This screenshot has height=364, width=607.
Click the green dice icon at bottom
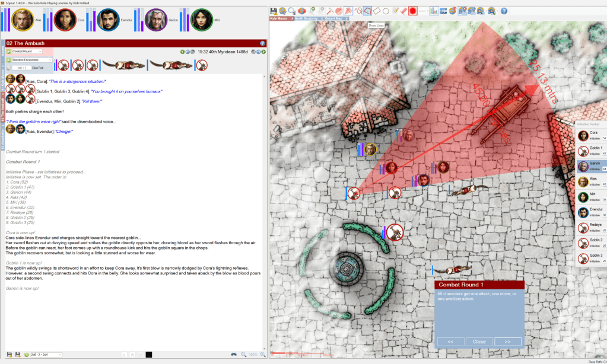26,355
